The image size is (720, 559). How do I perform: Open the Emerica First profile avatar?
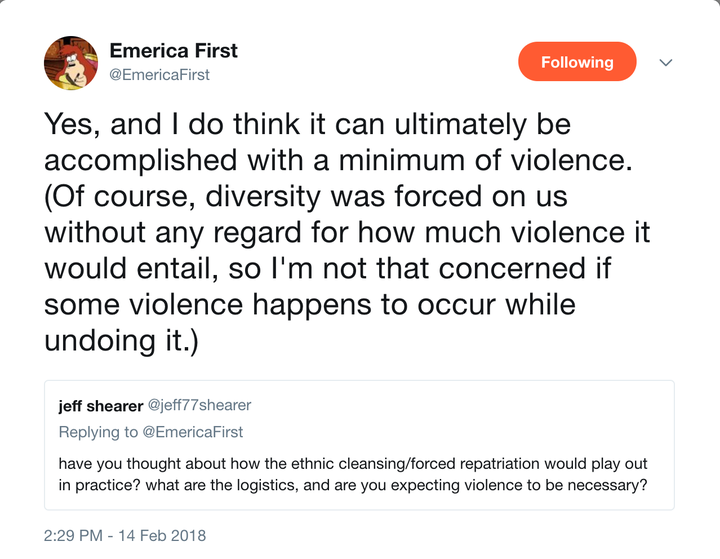[71, 63]
